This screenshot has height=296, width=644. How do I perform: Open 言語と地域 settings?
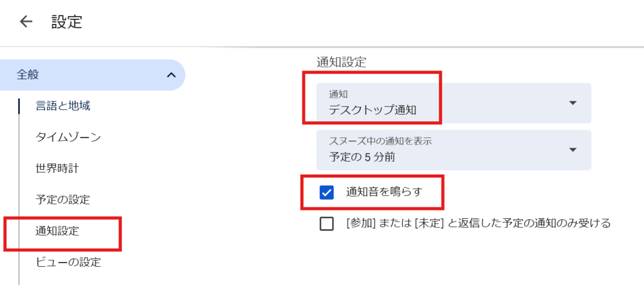(x=63, y=106)
